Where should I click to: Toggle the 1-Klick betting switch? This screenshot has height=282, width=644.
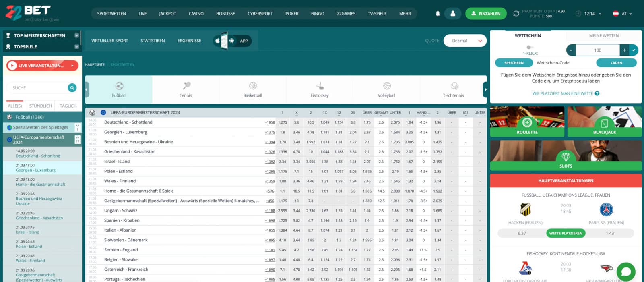point(530,47)
